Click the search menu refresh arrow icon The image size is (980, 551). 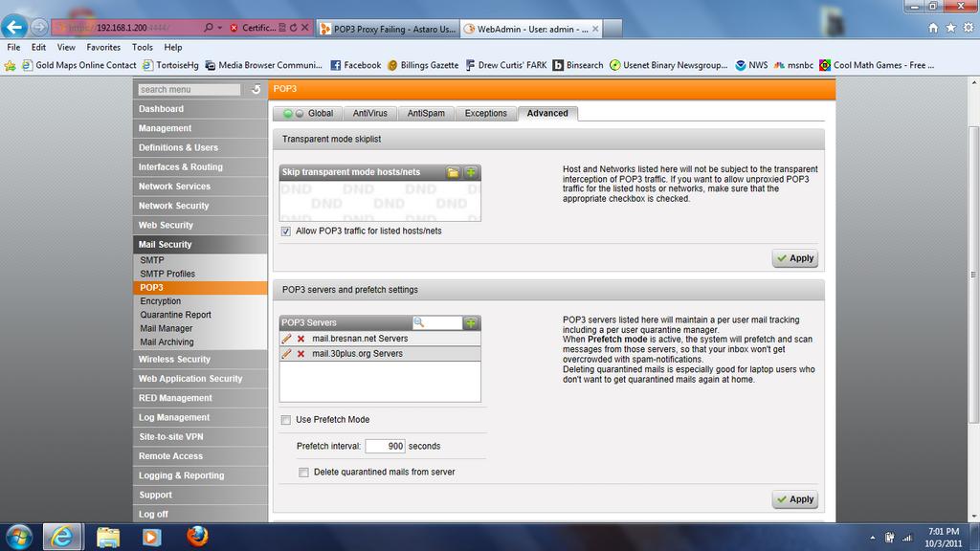[x=256, y=90]
